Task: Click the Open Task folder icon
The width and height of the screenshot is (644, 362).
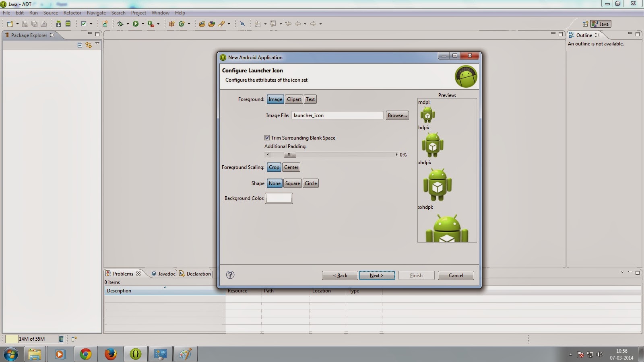Action: (x=212, y=24)
